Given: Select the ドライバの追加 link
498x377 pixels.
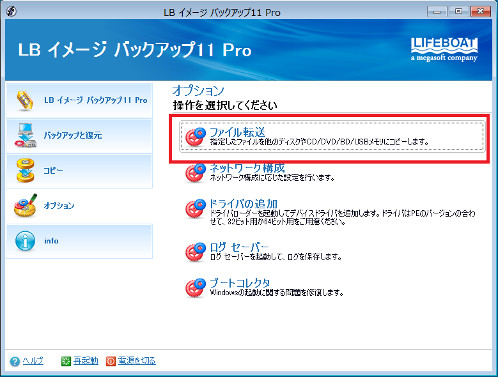Looking at the screenshot, I should [x=244, y=203].
